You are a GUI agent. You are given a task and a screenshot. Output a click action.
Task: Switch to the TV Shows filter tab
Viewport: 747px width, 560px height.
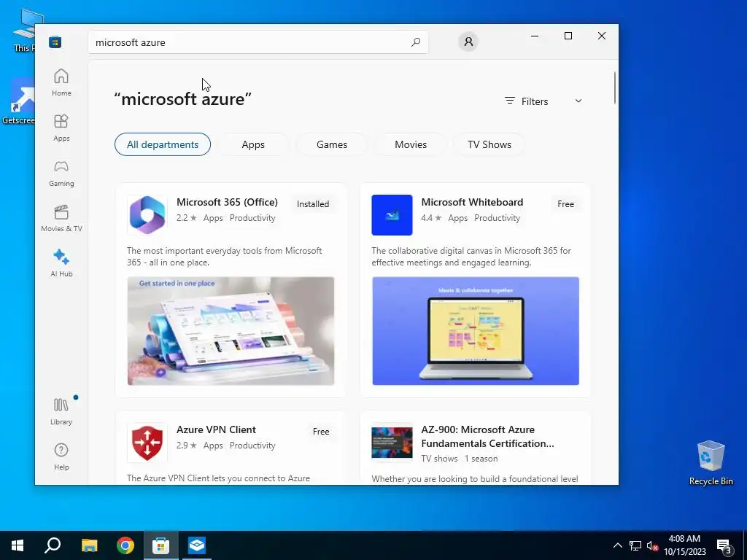(489, 144)
